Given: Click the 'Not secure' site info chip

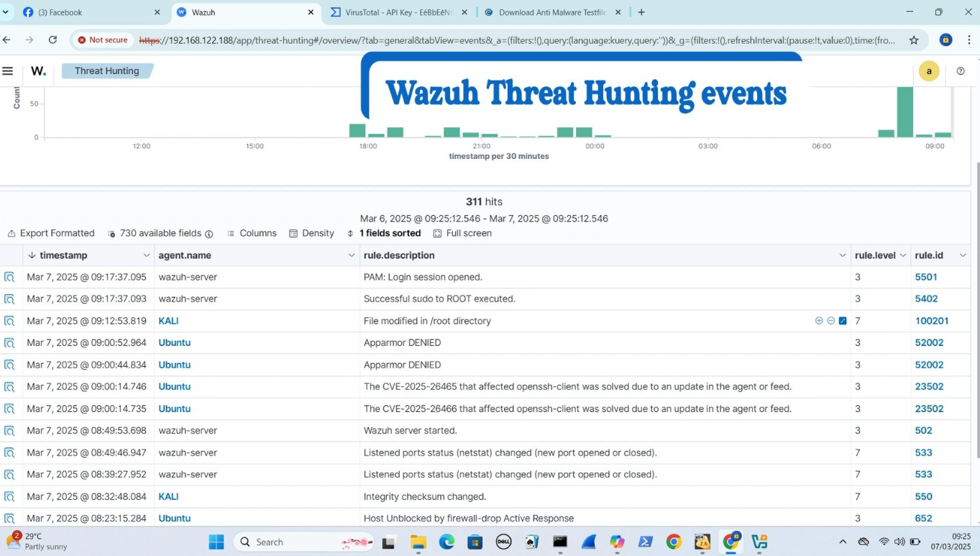Looking at the screenshot, I should point(103,40).
